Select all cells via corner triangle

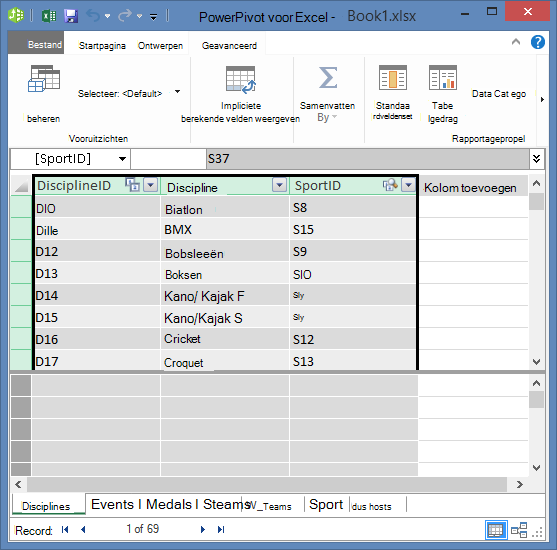(21, 185)
